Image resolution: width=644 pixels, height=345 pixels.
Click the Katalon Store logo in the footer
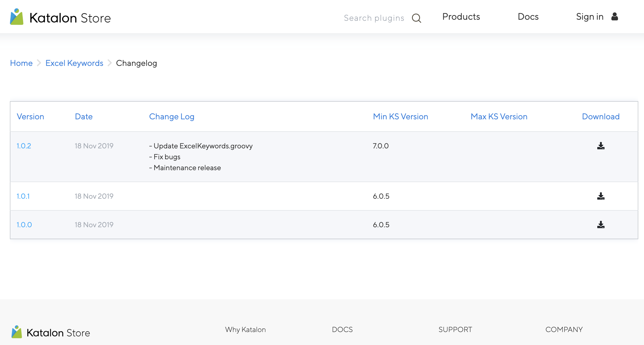coord(51,332)
